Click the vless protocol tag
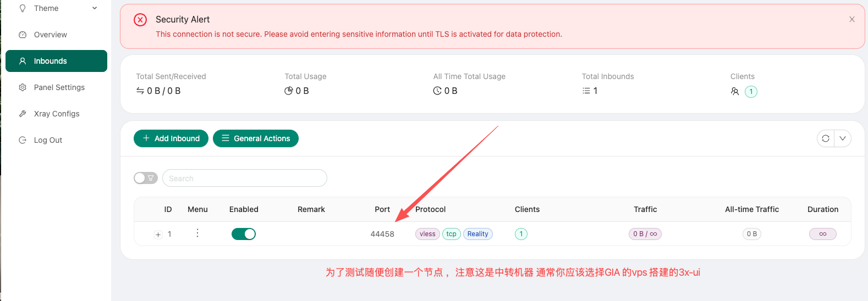The image size is (868, 301). click(427, 234)
